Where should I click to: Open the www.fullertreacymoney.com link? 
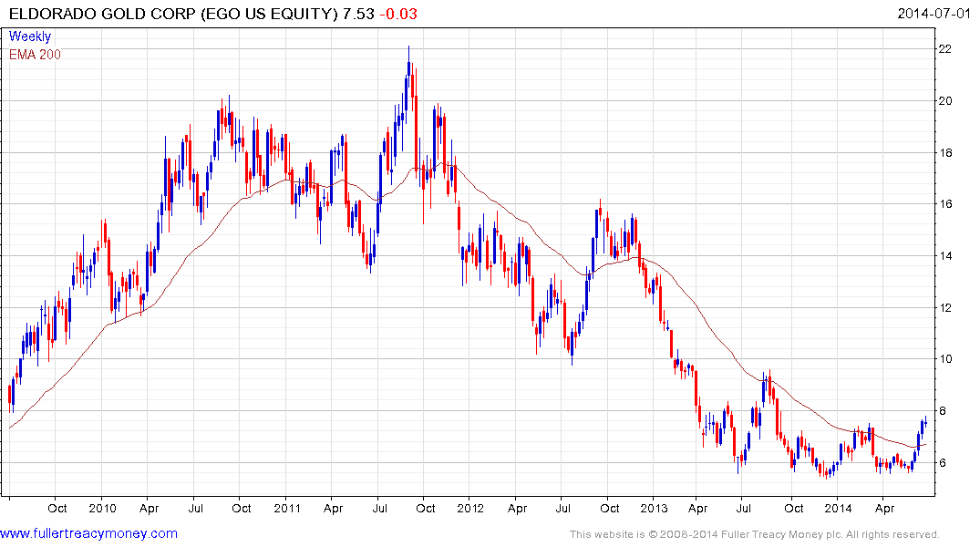tap(88, 534)
